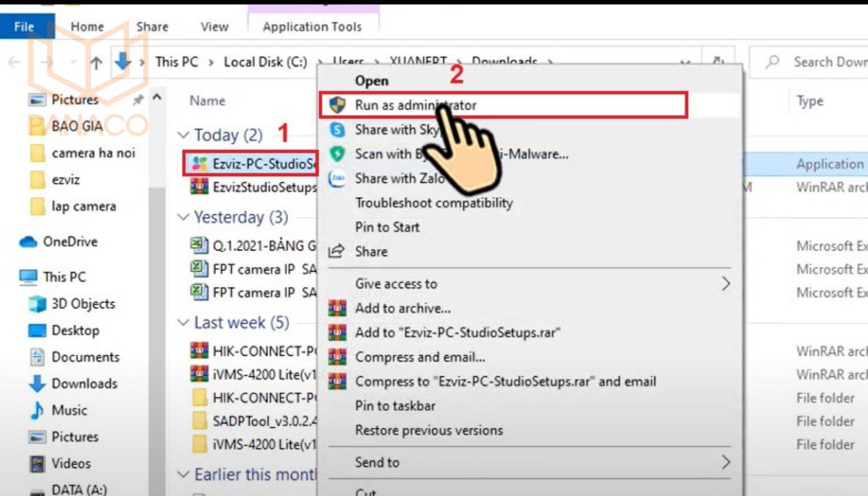Click the search magnifier icon
Viewport: 868px width, 496px height.
point(773,62)
